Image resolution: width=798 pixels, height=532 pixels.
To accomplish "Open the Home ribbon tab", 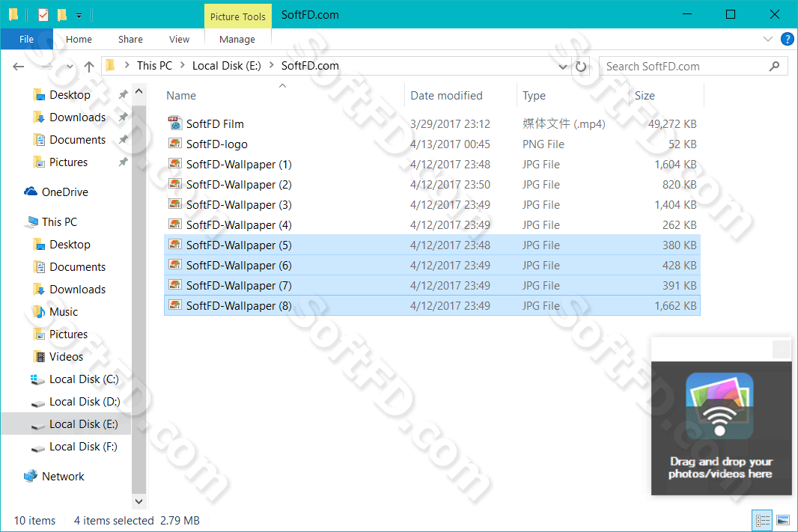I will (79, 39).
